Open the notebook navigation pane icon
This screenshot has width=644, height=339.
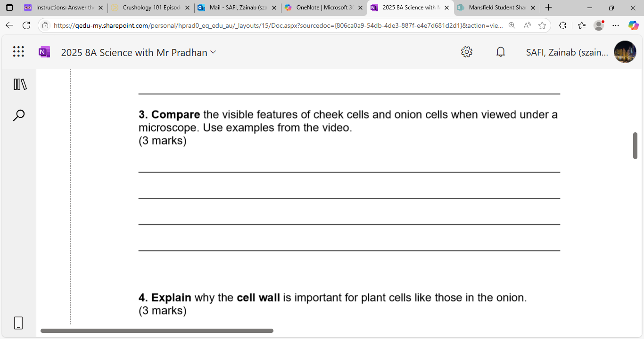point(20,85)
